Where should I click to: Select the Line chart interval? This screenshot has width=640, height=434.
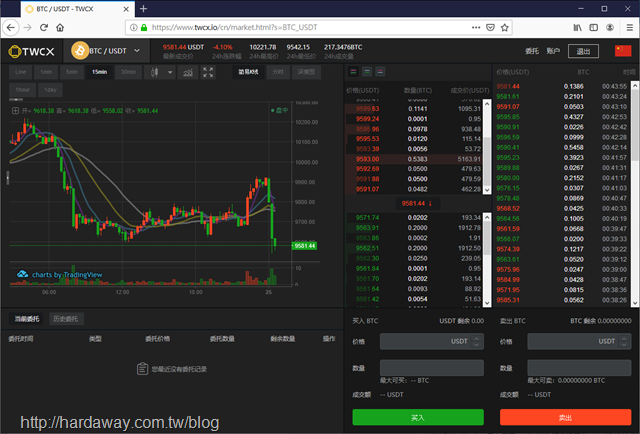[20, 72]
